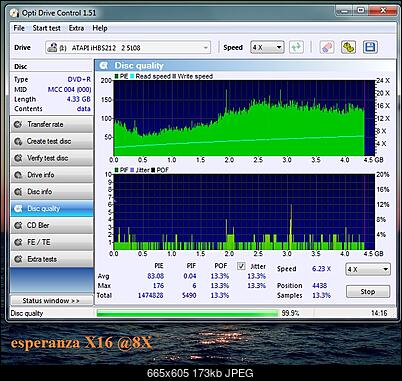402x381 pixels.
Task: Click the Contents value data
Action: pyautogui.click(x=83, y=109)
